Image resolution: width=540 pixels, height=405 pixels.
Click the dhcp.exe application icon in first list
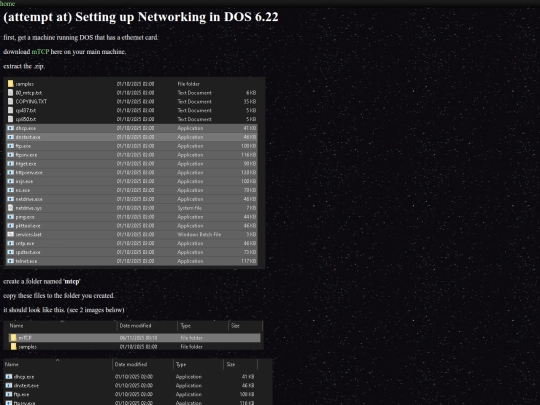coord(11,128)
